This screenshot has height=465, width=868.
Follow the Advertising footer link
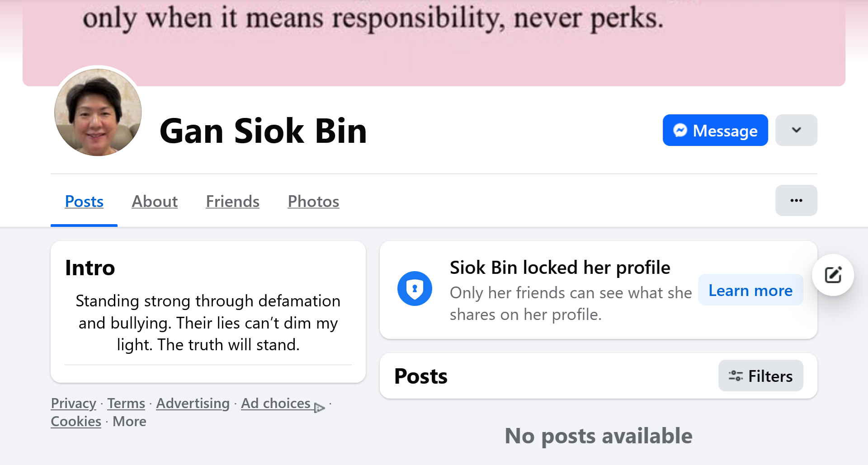click(193, 403)
